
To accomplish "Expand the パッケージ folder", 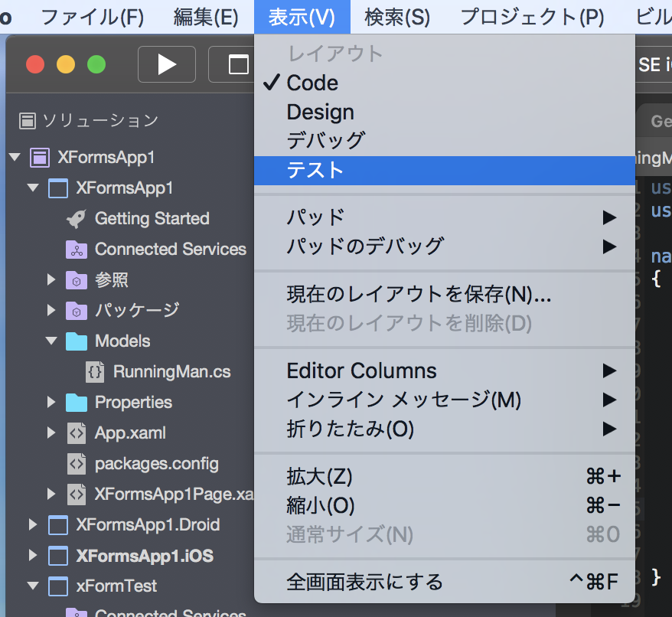I will pos(51,311).
